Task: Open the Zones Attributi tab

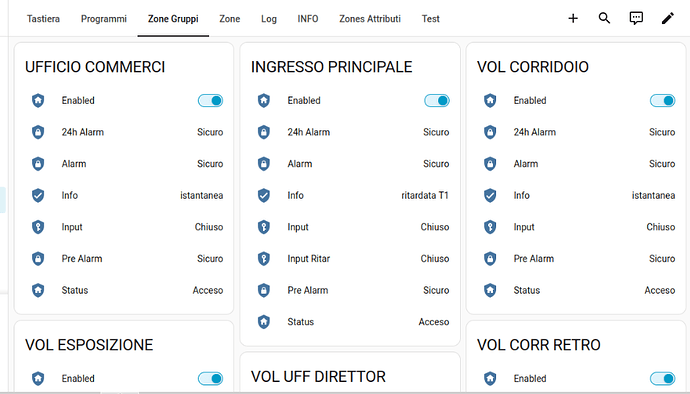Action: [x=370, y=19]
